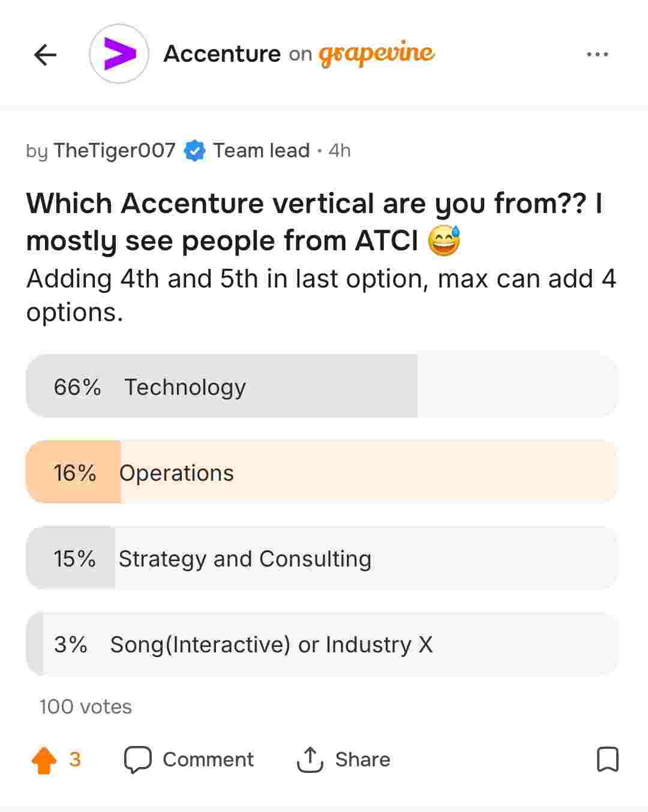The width and height of the screenshot is (648, 812).
Task: Open the Accenture logo avatar
Action: tap(119, 54)
